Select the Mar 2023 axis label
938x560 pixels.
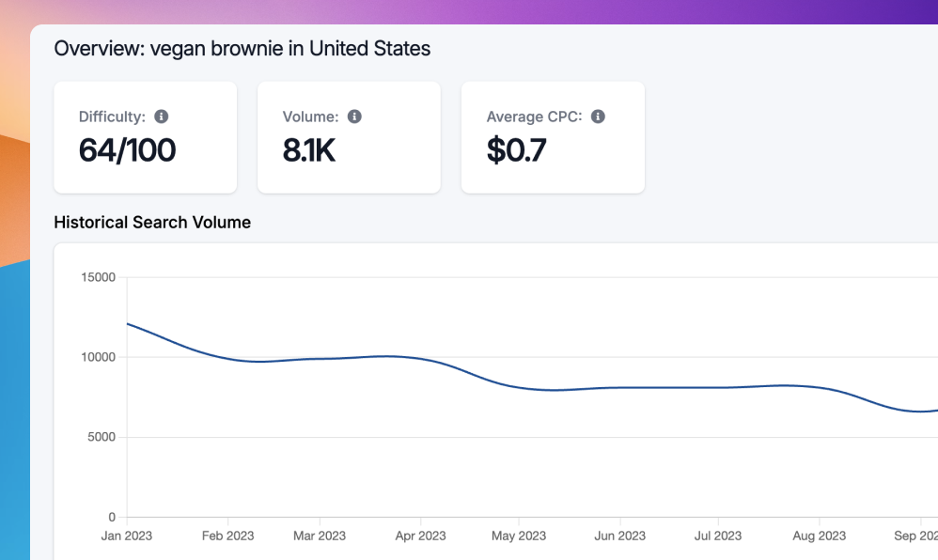tap(320, 536)
